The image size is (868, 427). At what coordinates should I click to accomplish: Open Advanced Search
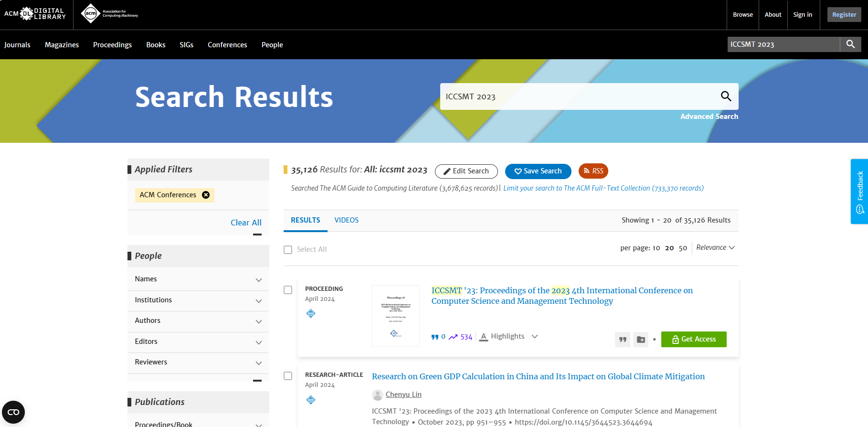point(709,117)
